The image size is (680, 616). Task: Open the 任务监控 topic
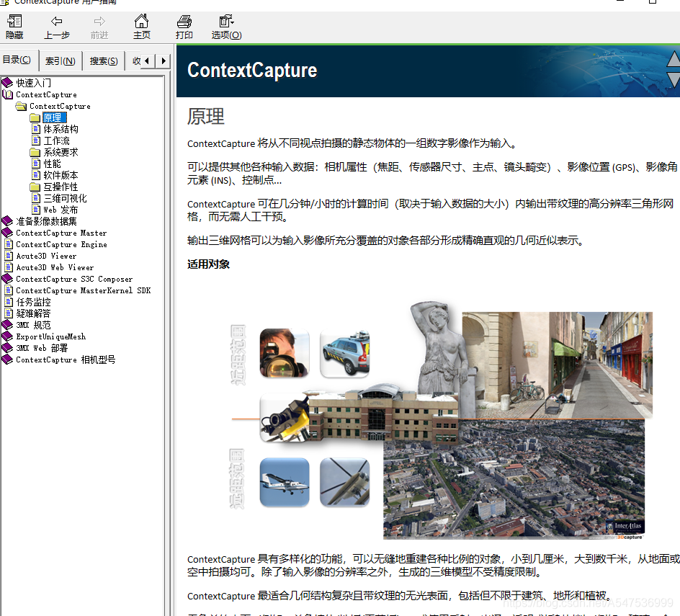tap(33, 302)
